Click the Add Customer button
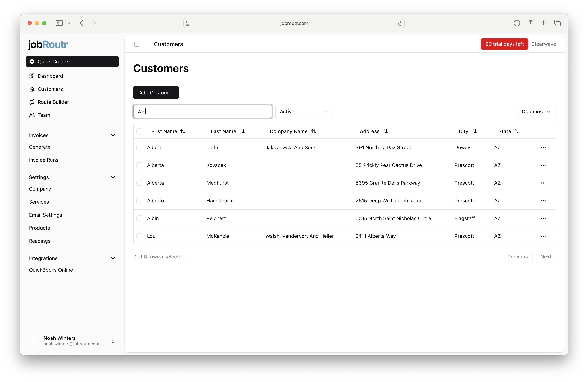588x382 pixels. tap(156, 93)
